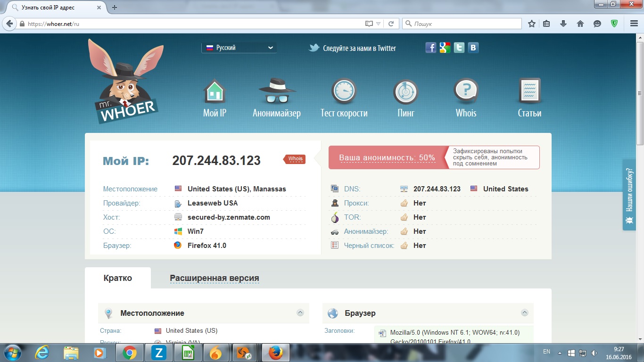Open Windows Explorer from the taskbar
The image size is (644, 362).
(x=71, y=353)
